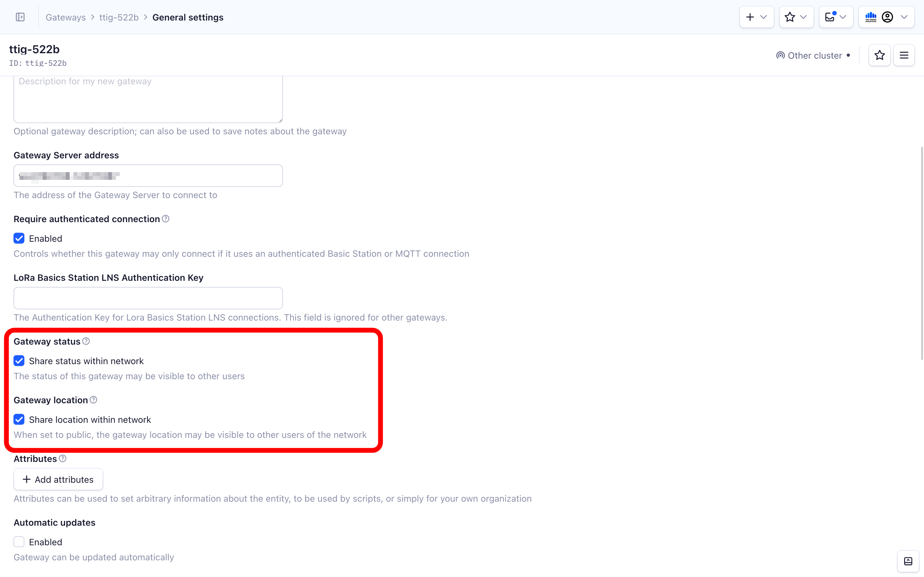Toggle Share location within network checkbox
This screenshot has height=577, width=924.
[x=19, y=420]
